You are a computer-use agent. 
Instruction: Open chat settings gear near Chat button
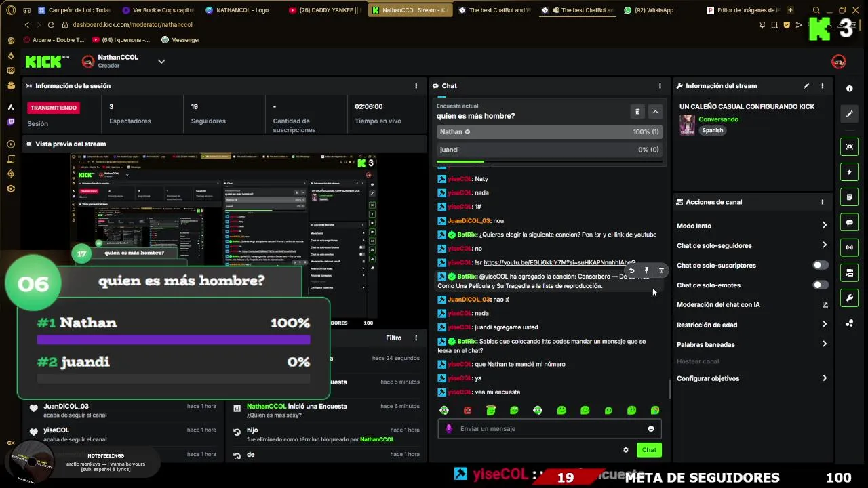625,450
